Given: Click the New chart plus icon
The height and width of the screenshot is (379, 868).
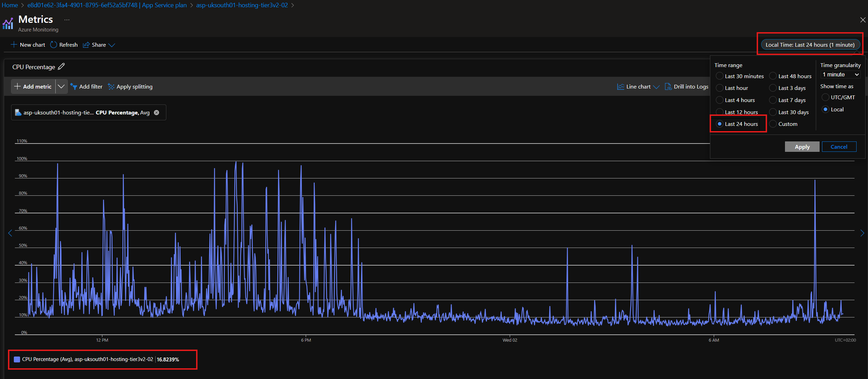Looking at the screenshot, I should [14, 45].
